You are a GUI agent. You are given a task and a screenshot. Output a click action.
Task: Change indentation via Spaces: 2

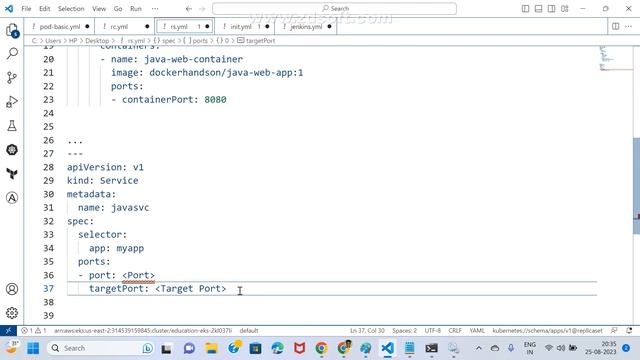(404, 331)
